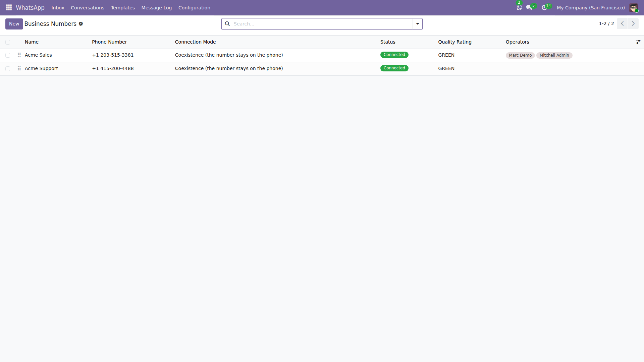Click the Mitchell Admin operator tag
This screenshot has height=362, width=644.
[x=554, y=55]
